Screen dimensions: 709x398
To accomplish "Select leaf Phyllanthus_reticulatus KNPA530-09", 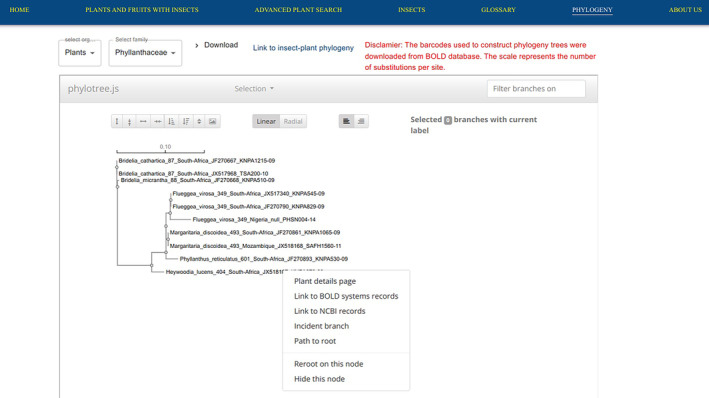I will pyautogui.click(x=264, y=259).
